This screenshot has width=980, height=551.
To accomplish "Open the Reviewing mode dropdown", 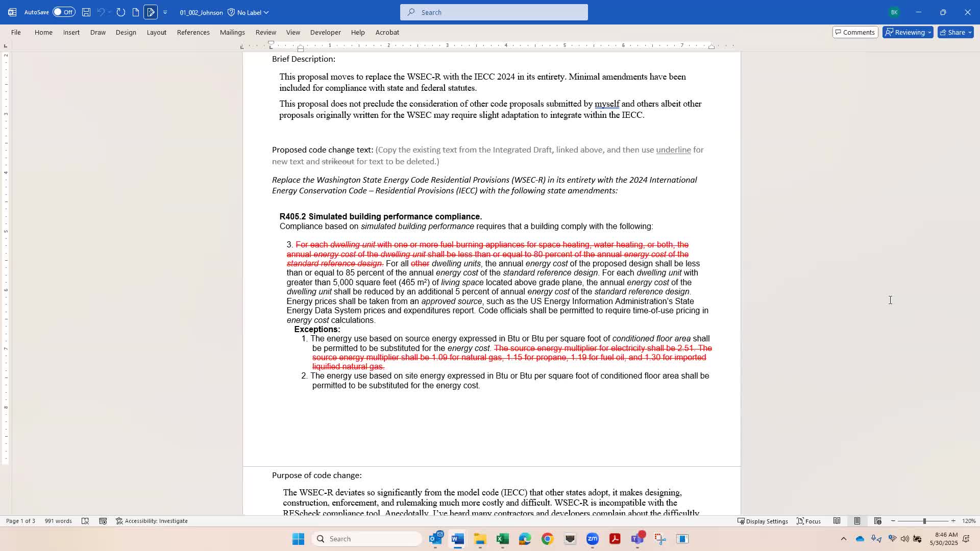I will click(908, 32).
